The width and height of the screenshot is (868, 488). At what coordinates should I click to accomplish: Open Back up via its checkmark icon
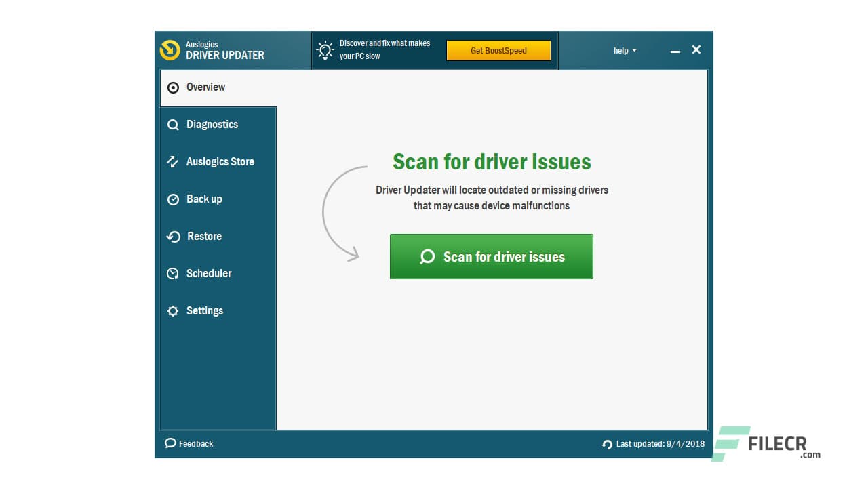(172, 199)
